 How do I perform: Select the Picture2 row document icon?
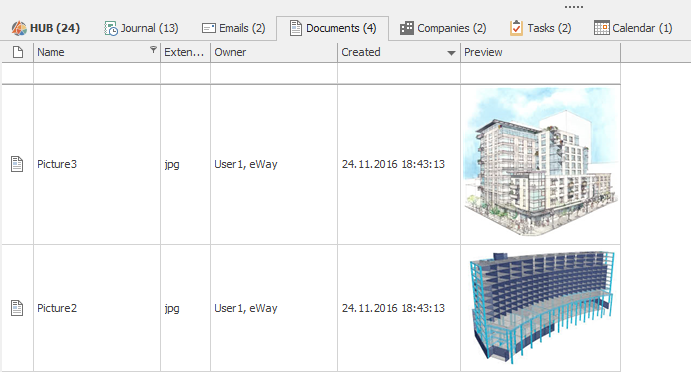(17, 308)
